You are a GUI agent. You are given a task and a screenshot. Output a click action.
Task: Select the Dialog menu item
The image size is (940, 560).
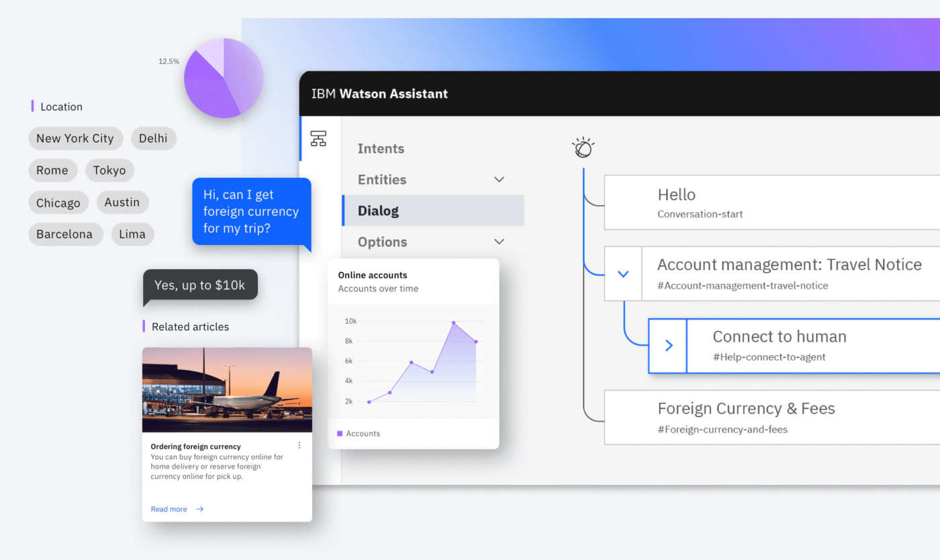(x=433, y=211)
